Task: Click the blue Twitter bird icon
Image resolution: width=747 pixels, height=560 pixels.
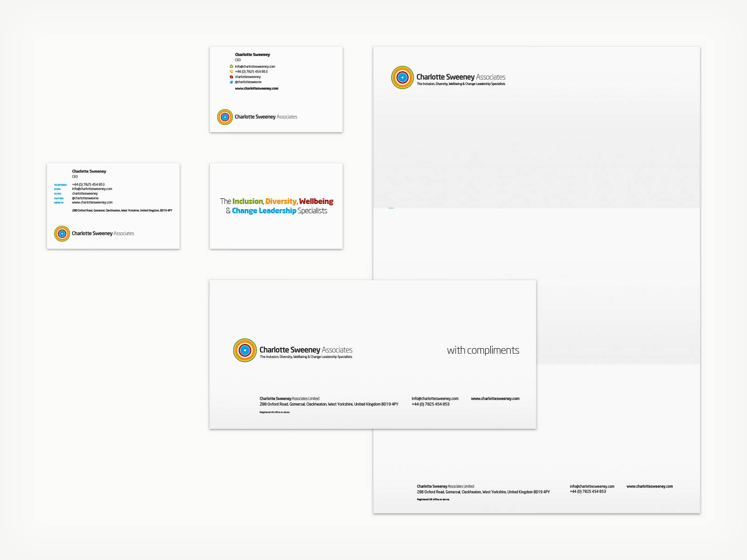Action: [x=231, y=82]
